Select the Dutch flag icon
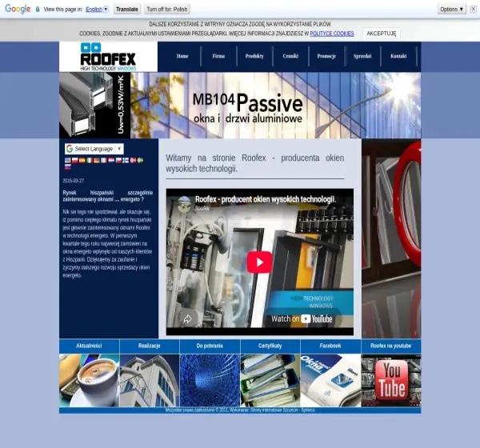The image size is (480, 448). [x=111, y=160]
